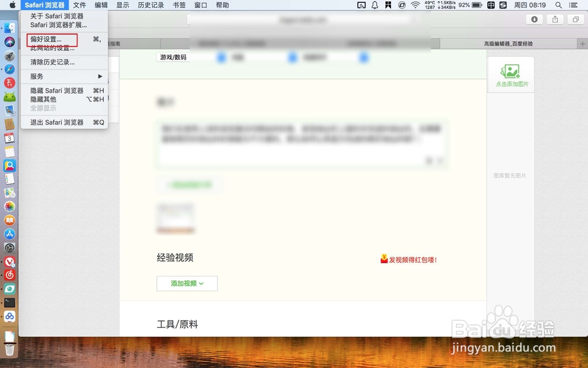This screenshot has height=368, width=588.
Task: Click Sogou input method S icon
Action: click(x=503, y=5)
